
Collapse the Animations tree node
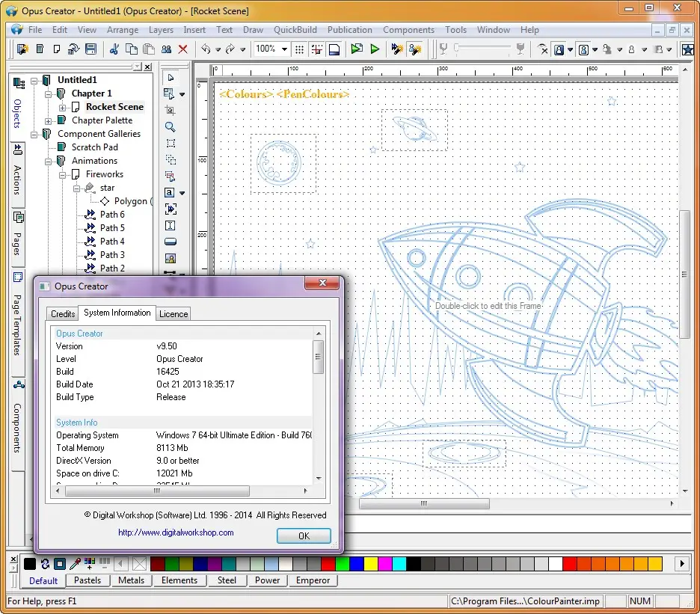[48, 162]
